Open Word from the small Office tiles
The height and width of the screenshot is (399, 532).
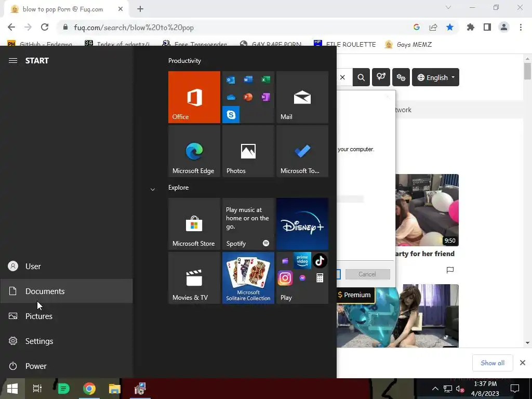coord(248,79)
